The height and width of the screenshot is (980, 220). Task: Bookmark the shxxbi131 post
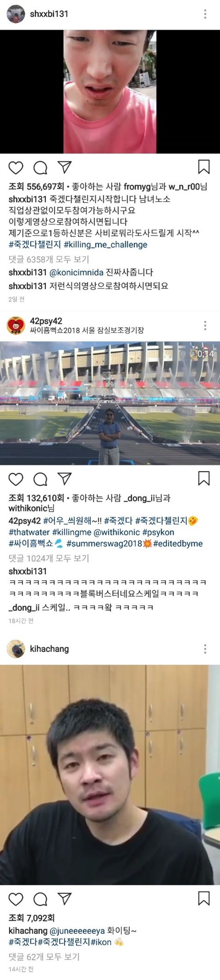[x=204, y=167]
